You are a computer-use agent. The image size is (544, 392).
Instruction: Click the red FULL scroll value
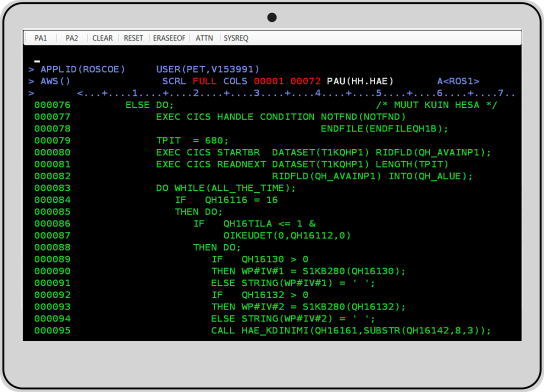point(204,81)
